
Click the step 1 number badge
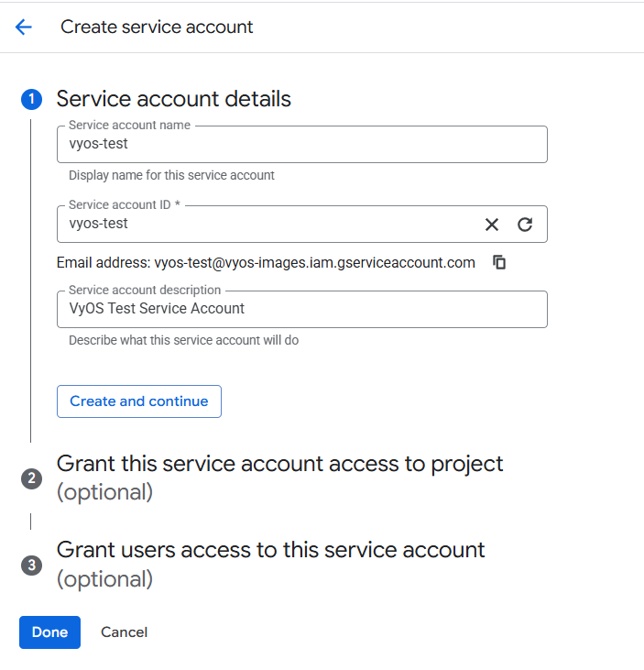point(31,100)
